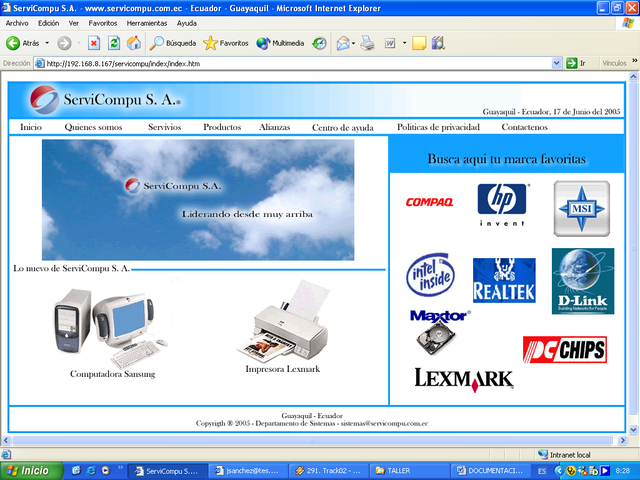Click the Inicio site navigation link
Screen dimensions: 640x480
[31, 127]
